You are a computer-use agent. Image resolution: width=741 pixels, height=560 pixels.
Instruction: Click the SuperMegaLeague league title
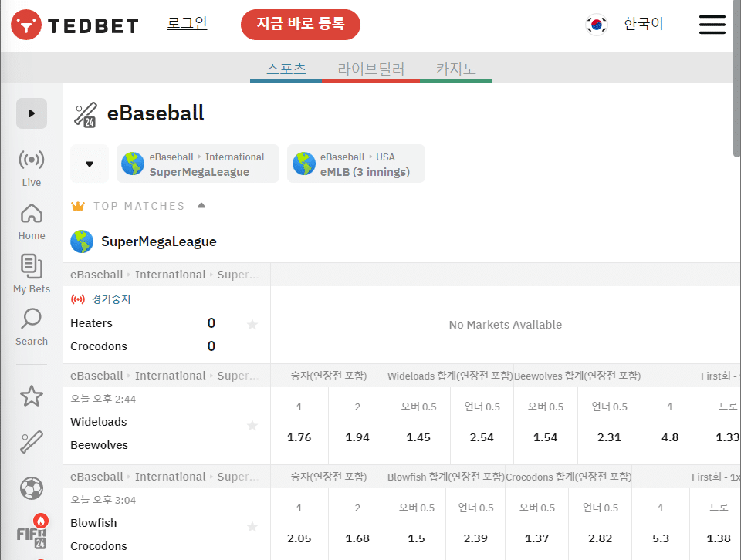coord(159,241)
